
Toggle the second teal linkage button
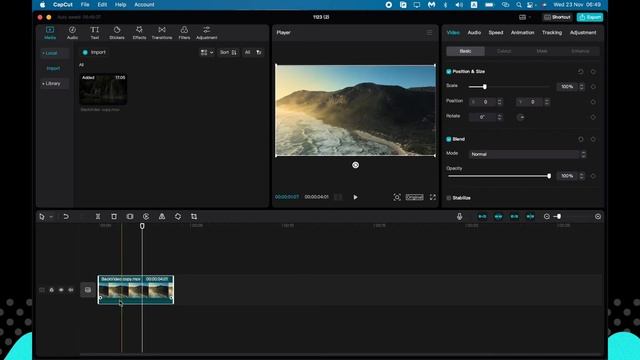click(x=498, y=216)
